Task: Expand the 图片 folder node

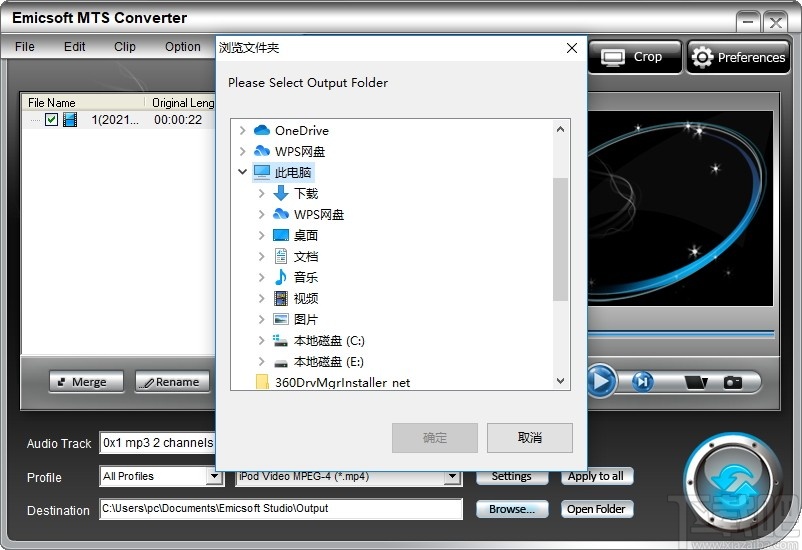Action: pos(261,319)
